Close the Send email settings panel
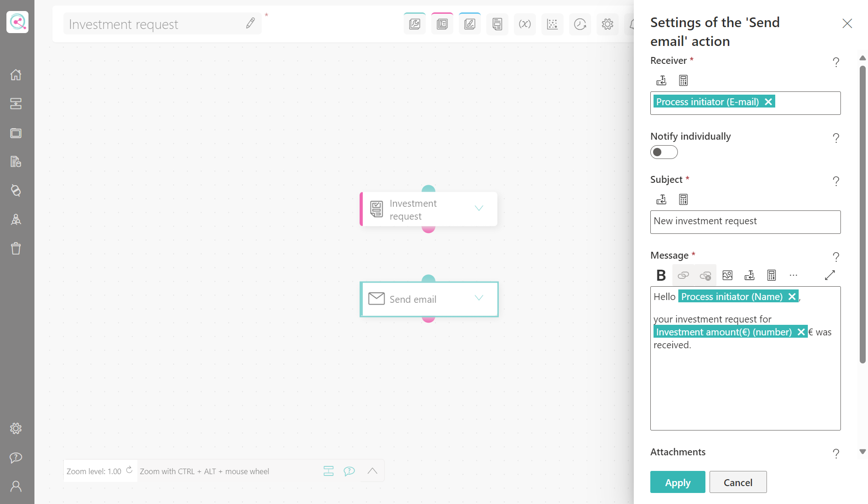 847,23
